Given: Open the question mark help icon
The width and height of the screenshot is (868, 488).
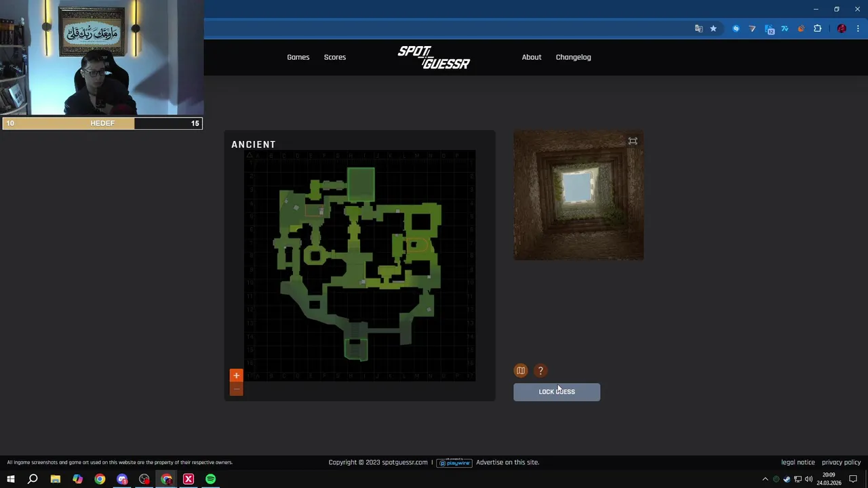Looking at the screenshot, I should [540, 371].
